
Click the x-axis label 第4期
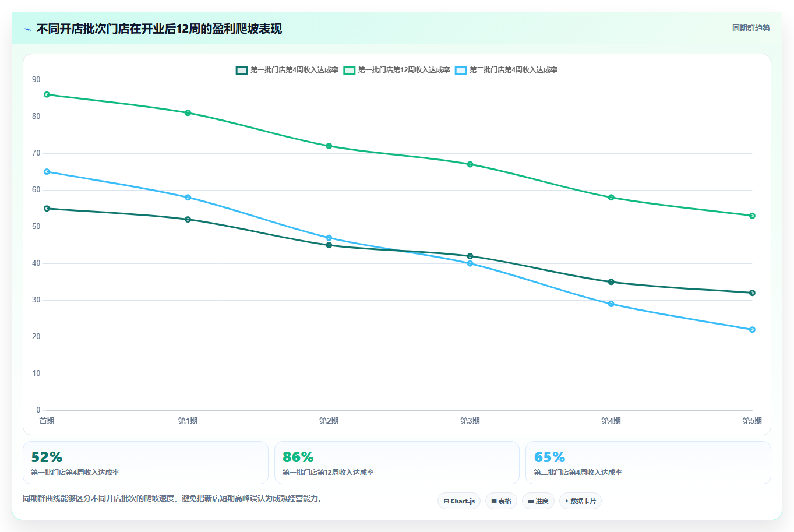611,421
